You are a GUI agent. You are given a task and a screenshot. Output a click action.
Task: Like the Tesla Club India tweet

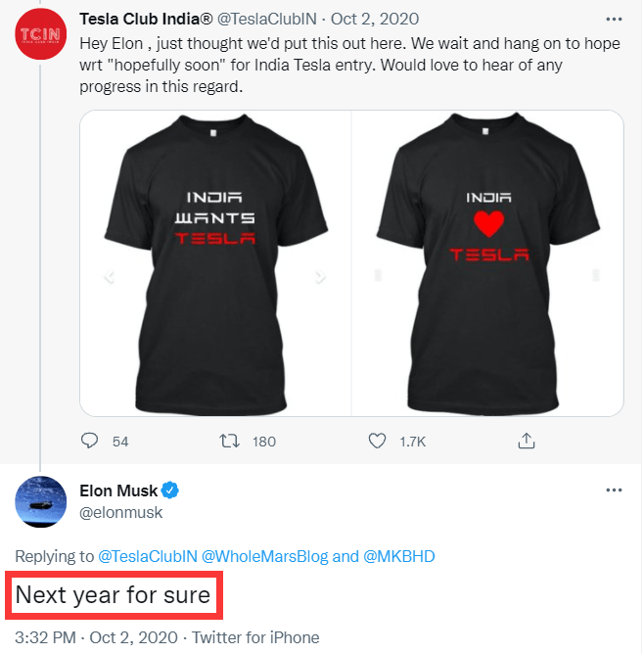377,442
